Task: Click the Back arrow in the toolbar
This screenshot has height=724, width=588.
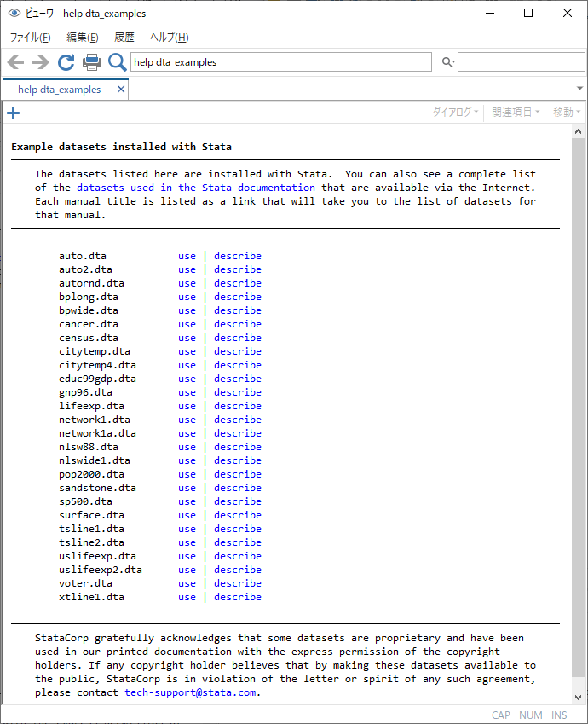Action: click(x=15, y=62)
